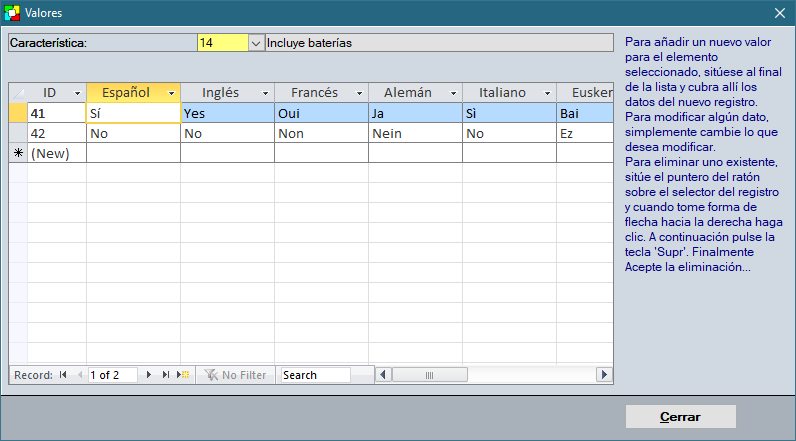Select all rows via the datasheet corner
This screenshot has width=796, height=441.
[x=18, y=93]
